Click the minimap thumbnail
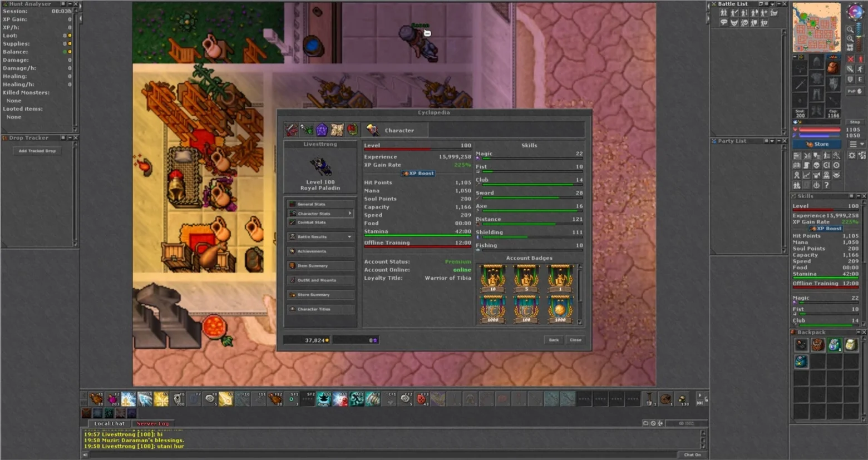 pos(817,28)
